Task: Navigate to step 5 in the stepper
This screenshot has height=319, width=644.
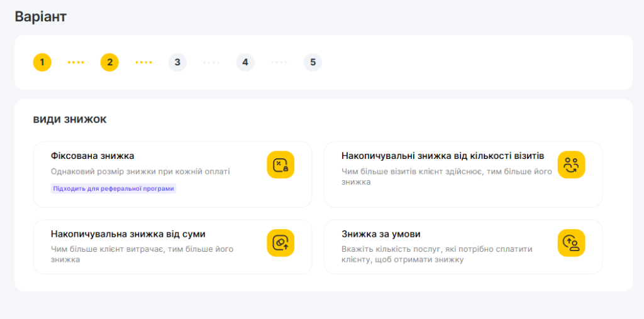Action: pyautogui.click(x=313, y=62)
